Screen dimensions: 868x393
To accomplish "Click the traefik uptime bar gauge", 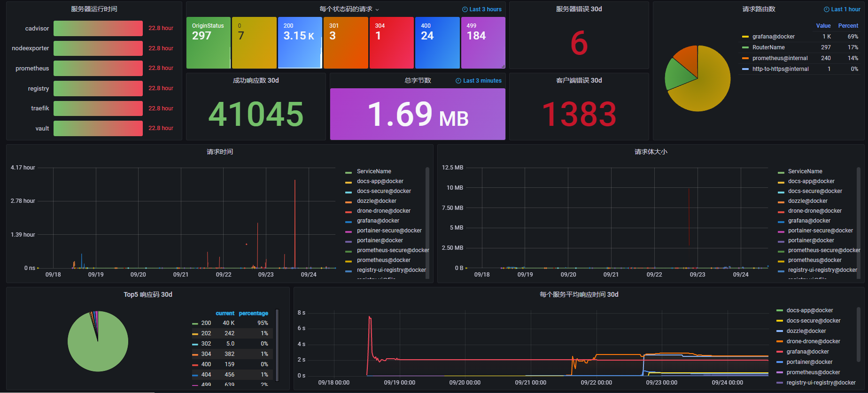I will click(98, 108).
